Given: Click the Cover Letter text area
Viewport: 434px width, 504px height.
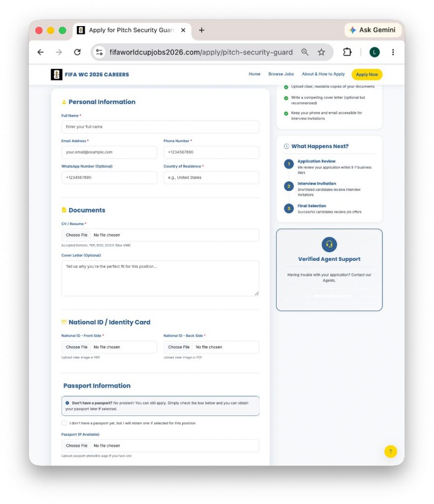Looking at the screenshot, I should [160, 279].
